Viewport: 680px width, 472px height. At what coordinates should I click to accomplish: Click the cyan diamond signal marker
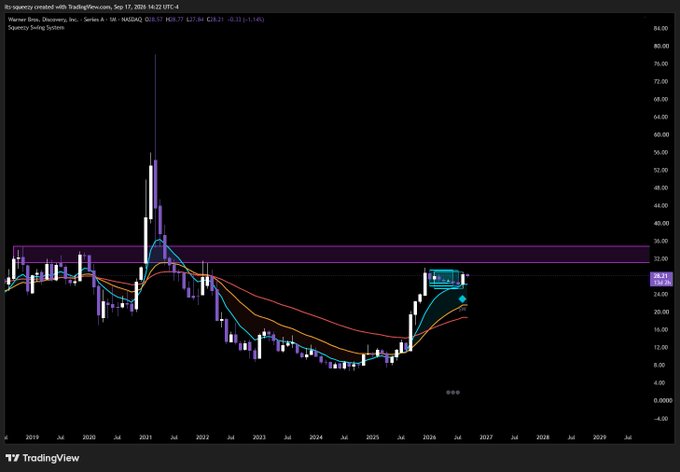462,299
